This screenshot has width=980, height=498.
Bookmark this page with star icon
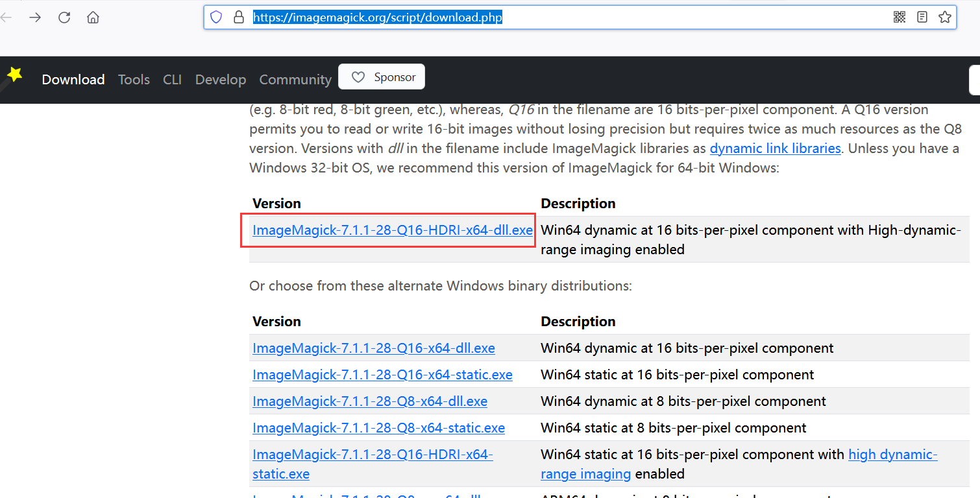tap(945, 18)
